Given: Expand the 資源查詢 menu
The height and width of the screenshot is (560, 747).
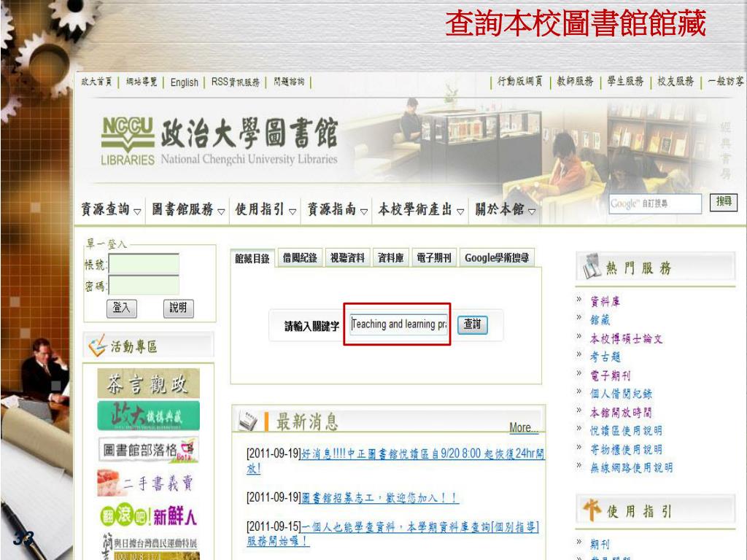Looking at the screenshot, I should click(x=111, y=209).
